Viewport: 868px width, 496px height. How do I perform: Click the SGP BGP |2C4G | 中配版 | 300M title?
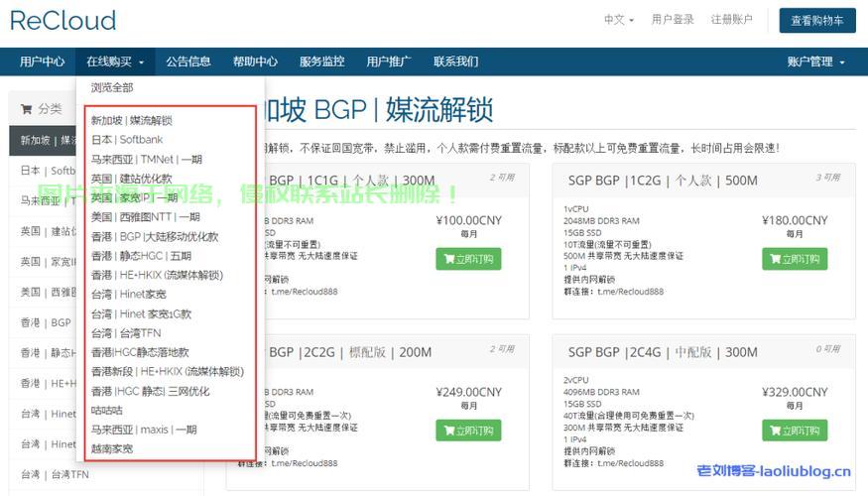[663, 352]
